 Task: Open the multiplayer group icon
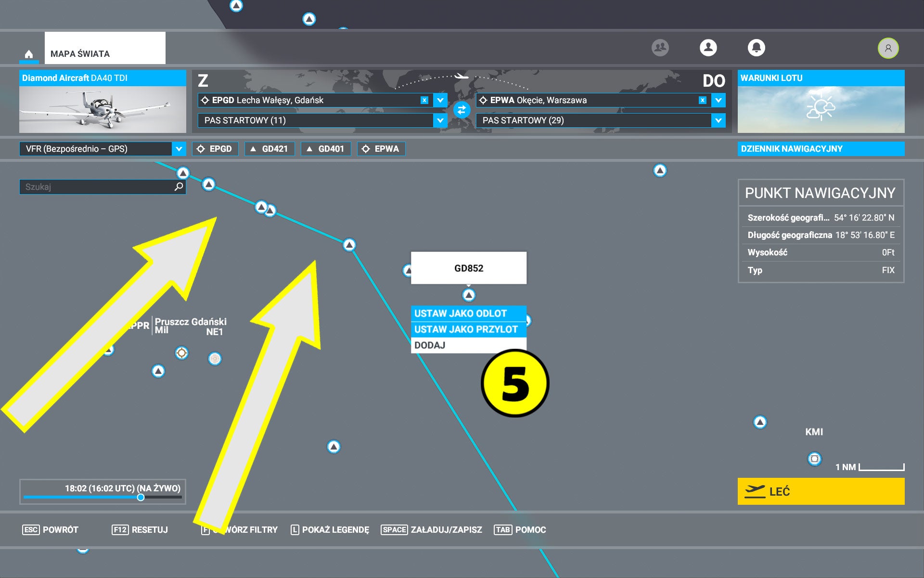[x=660, y=48]
